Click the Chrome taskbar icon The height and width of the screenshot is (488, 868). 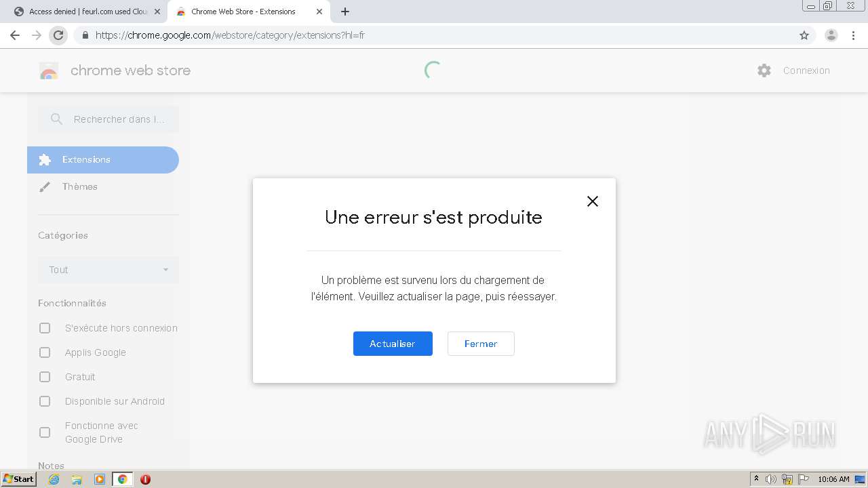click(x=123, y=479)
